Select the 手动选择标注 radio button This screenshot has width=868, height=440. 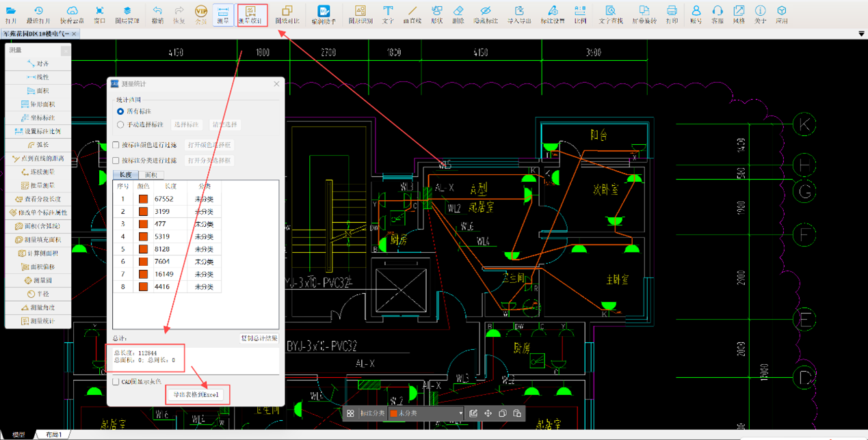coord(121,125)
